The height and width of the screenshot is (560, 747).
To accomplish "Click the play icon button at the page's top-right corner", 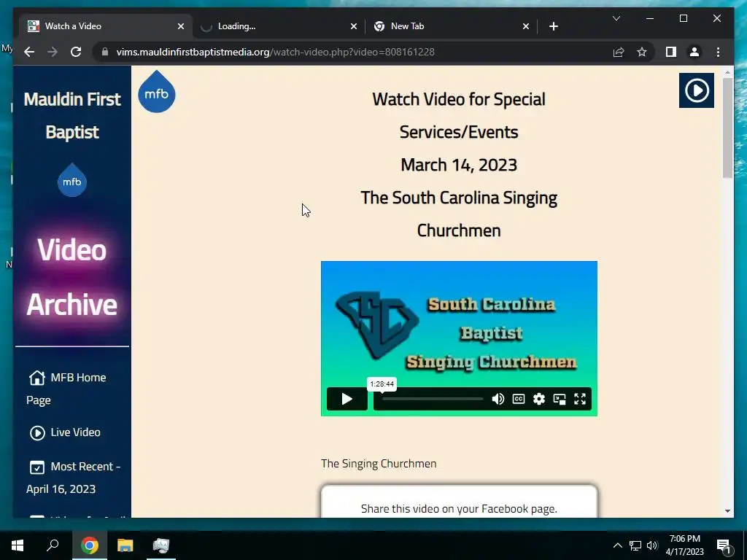I will (697, 90).
